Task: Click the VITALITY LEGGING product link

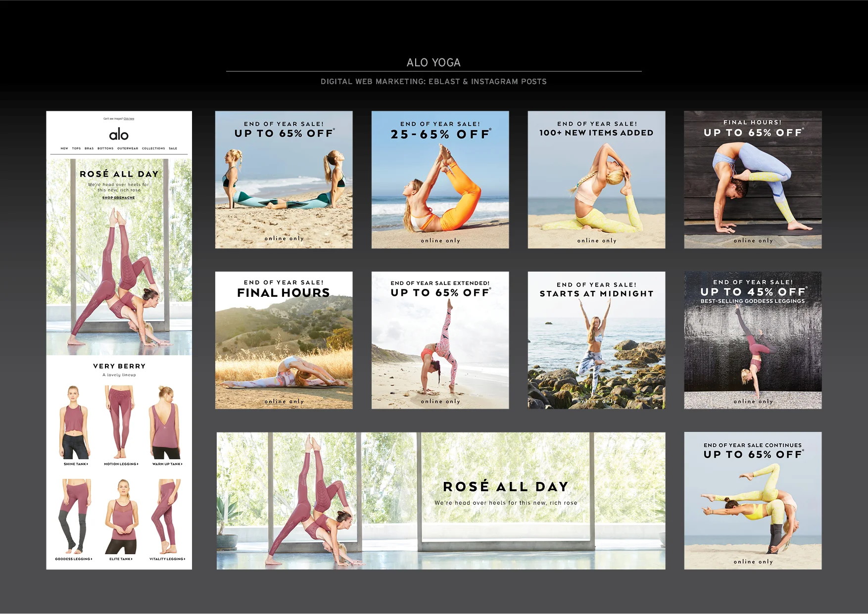Action: pyautogui.click(x=167, y=559)
